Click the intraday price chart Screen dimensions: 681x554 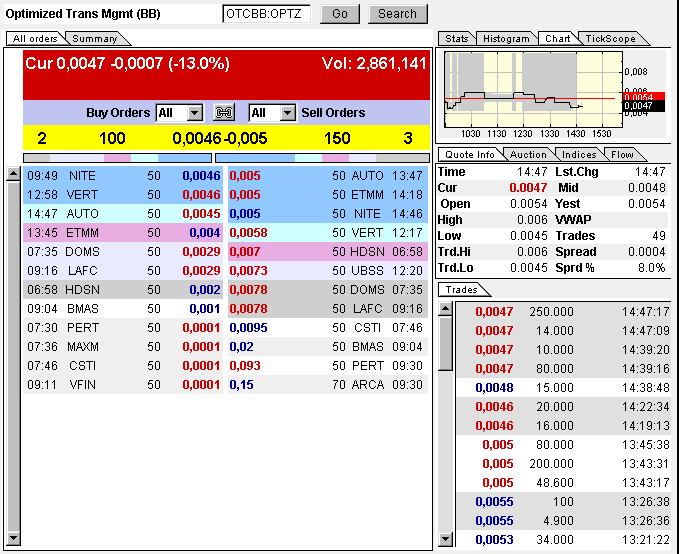[x=533, y=89]
